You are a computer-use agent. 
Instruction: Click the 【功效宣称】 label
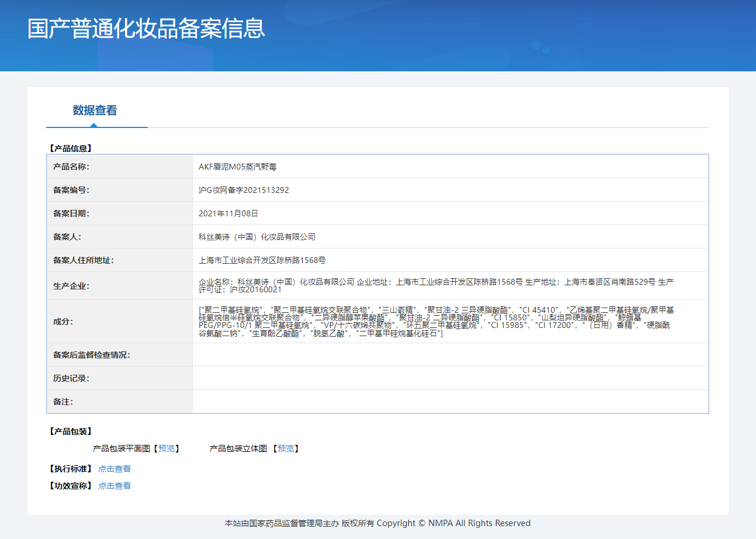(70, 486)
